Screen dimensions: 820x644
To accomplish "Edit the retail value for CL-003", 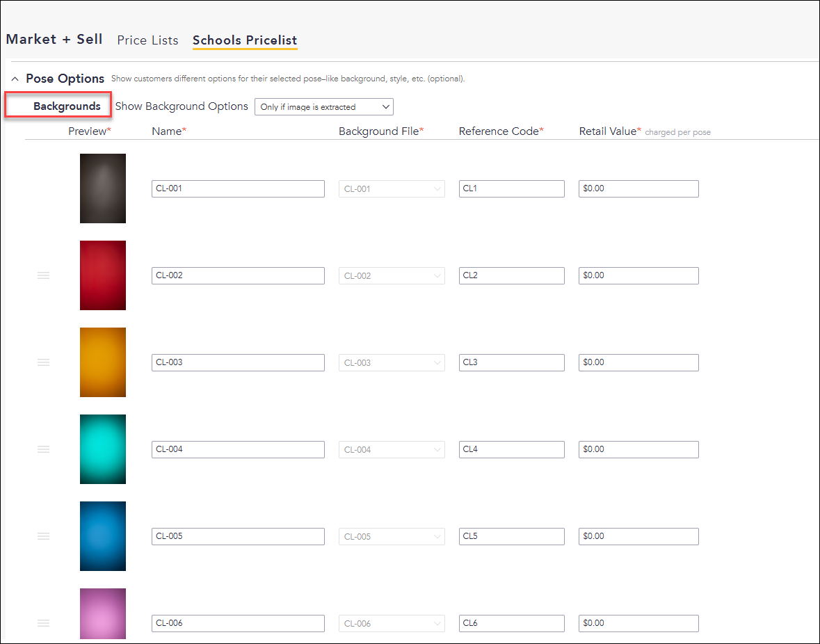I will [x=638, y=362].
